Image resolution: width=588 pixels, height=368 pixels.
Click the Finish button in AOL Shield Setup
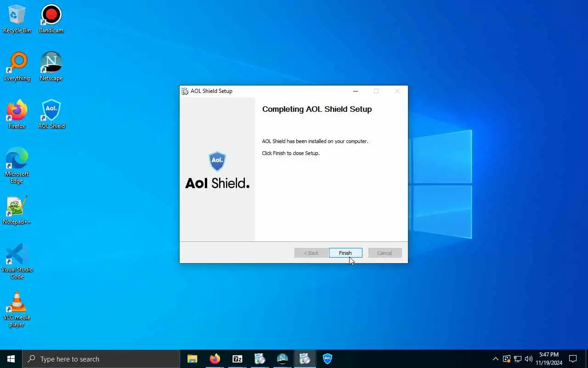(x=345, y=253)
